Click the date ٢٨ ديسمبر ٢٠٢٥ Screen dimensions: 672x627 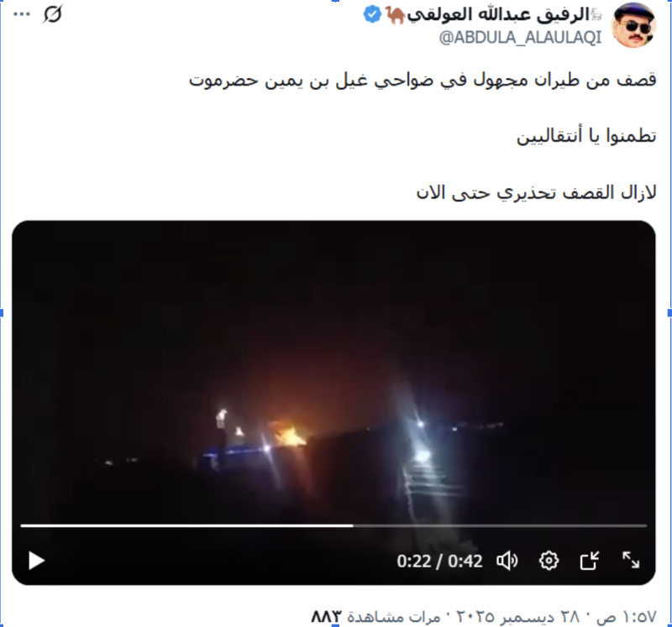point(517,617)
